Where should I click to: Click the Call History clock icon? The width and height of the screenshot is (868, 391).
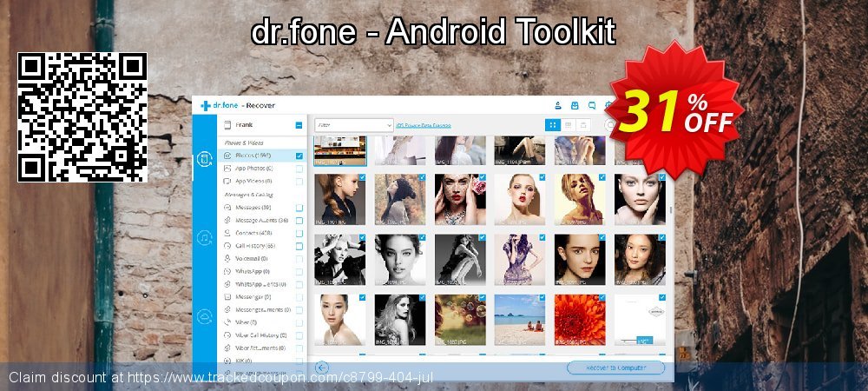(227, 245)
